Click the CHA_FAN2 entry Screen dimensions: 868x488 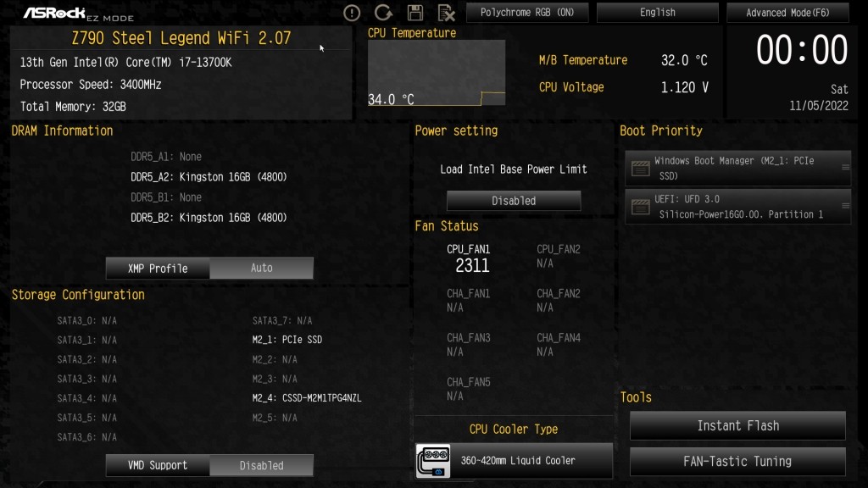click(558, 301)
